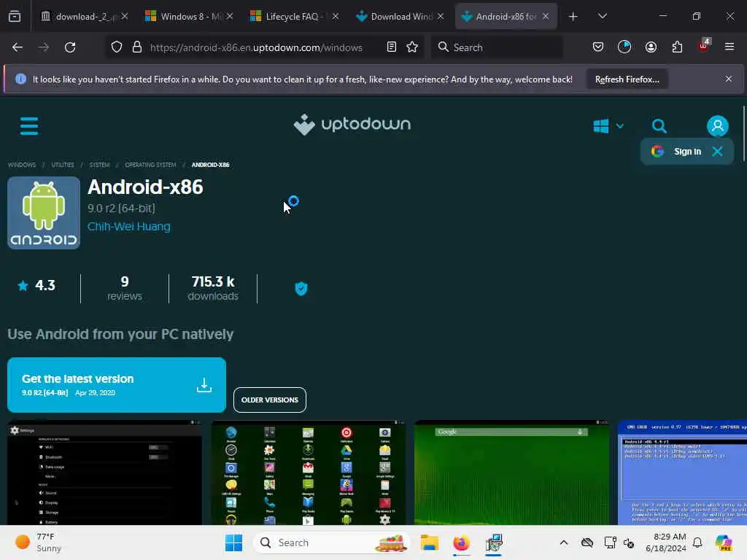This screenshot has height=560, width=747.
Task: Toggle reader view icon
Action: [392, 47]
